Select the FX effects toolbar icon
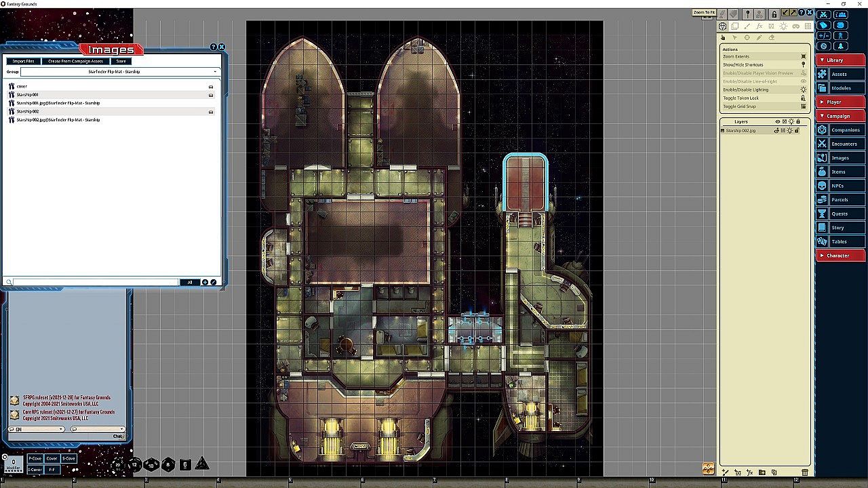Image resolution: width=868 pixels, height=488 pixels. click(x=759, y=26)
